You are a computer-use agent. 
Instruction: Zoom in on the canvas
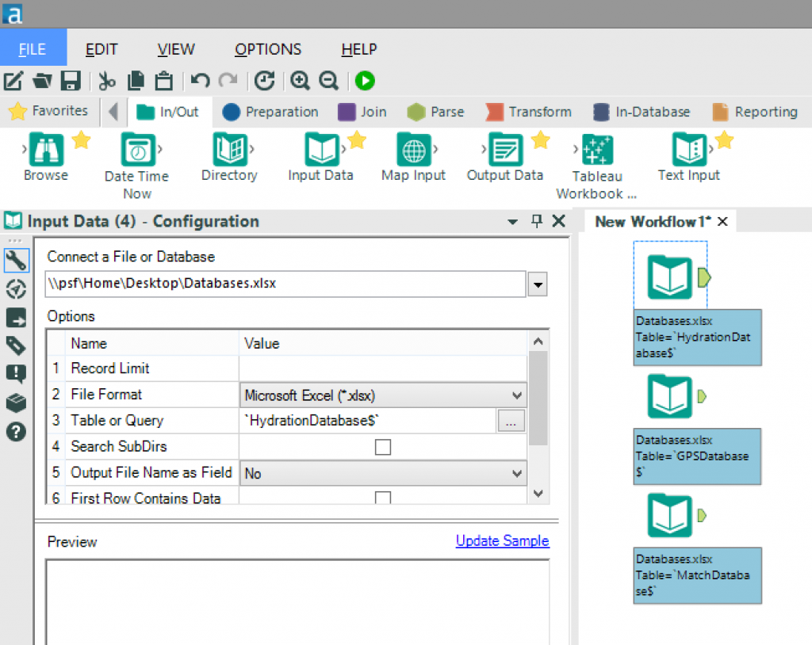coord(300,81)
